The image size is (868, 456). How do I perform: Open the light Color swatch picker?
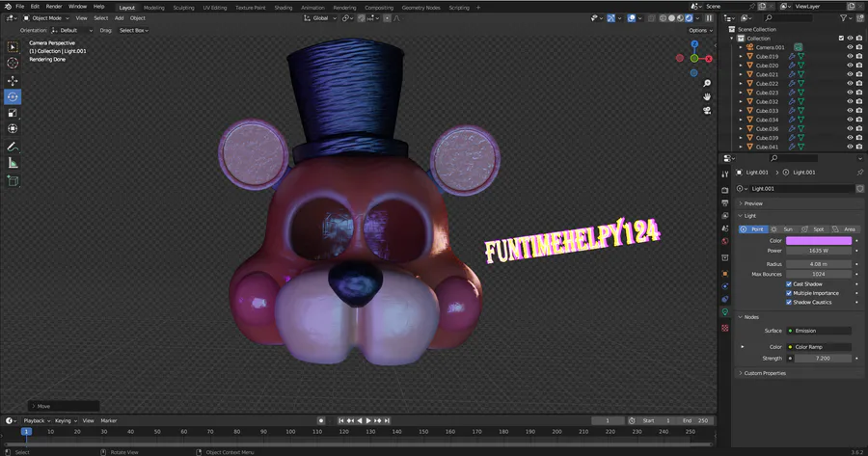point(819,241)
